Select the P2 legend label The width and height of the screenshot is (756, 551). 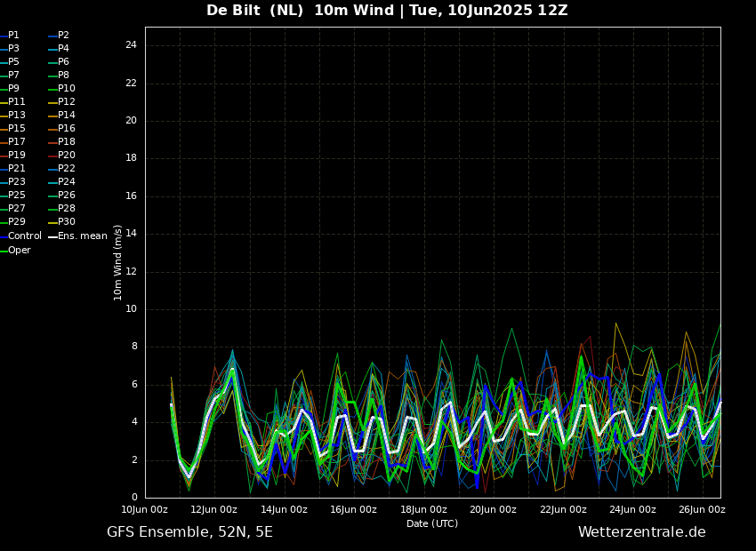tap(63, 36)
